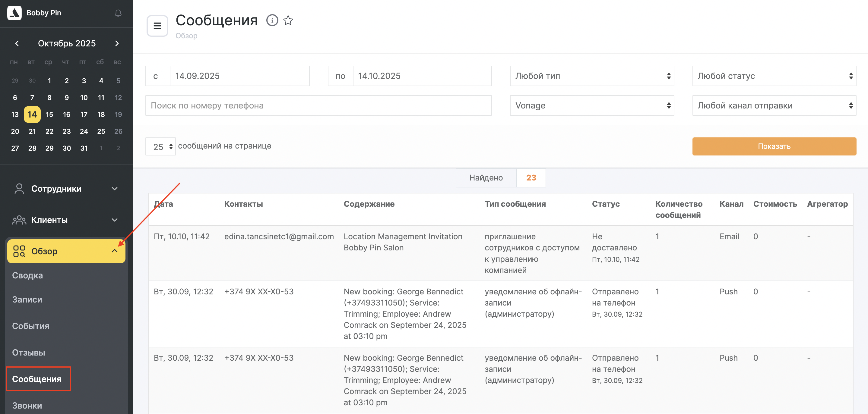Image resolution: width=868 pixels, height=414 pixels.
Task: Go to next month in calendar
Action: [117, 43]
